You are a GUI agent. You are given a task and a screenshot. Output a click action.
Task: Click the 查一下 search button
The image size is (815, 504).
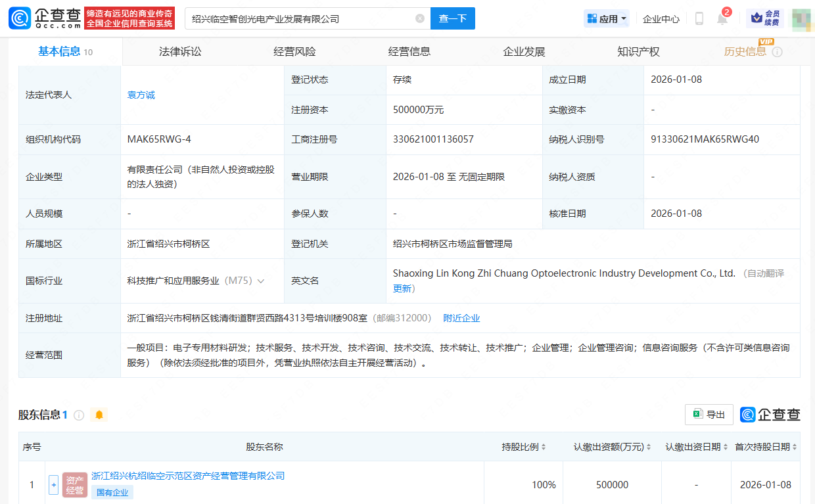(x=452, y=18)
